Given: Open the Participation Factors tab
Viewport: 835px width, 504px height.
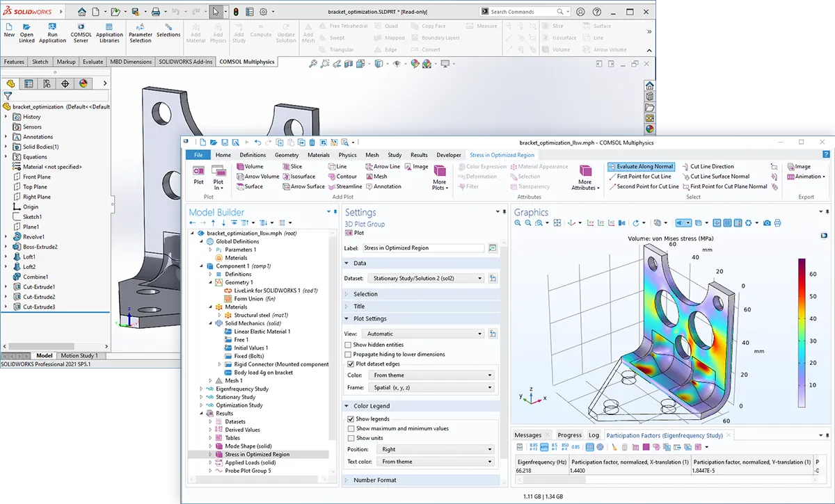Looking at the screenshot, I should point(664,435).
